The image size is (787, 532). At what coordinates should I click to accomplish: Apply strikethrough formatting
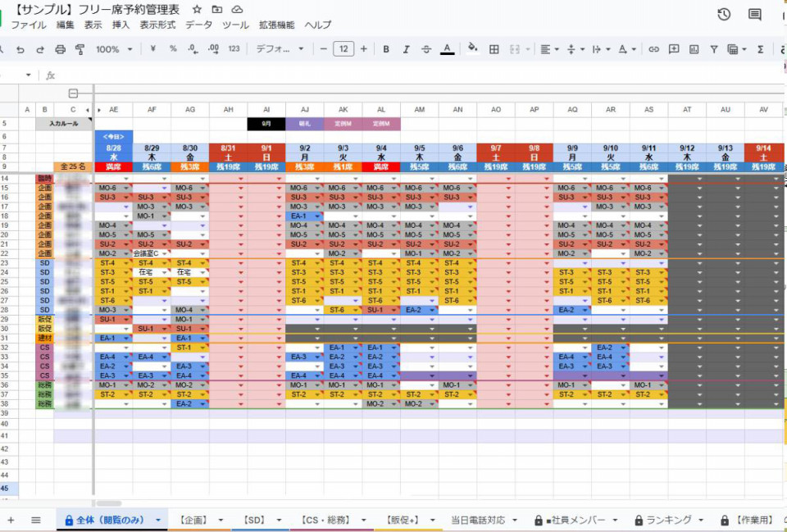click(x=426, y=49)
